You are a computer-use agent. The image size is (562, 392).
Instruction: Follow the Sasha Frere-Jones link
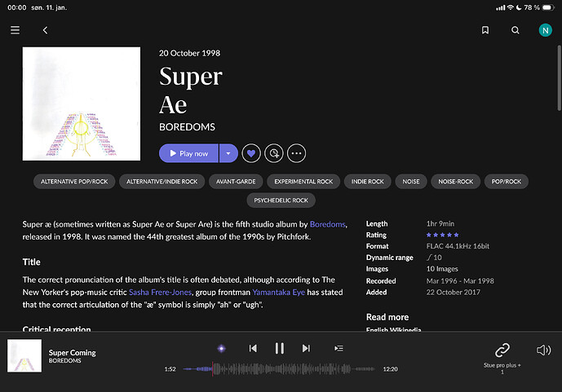coord(160,292)
